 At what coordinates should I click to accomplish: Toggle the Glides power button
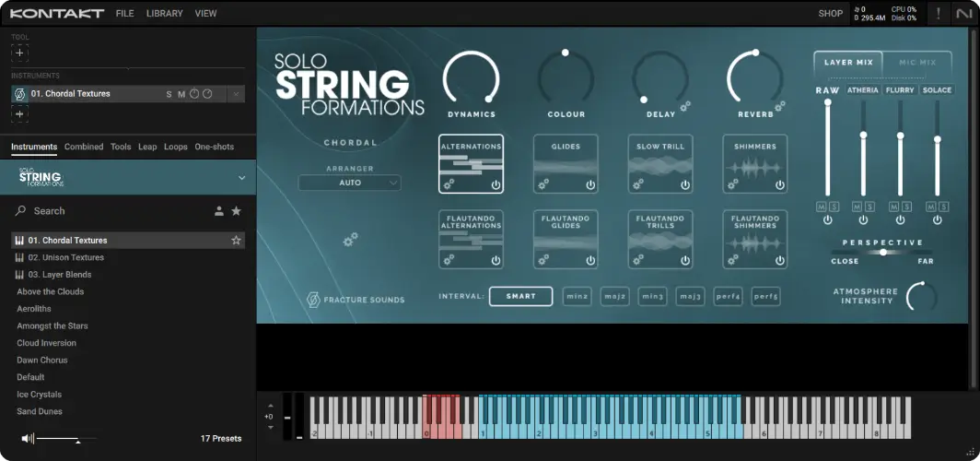590,185
